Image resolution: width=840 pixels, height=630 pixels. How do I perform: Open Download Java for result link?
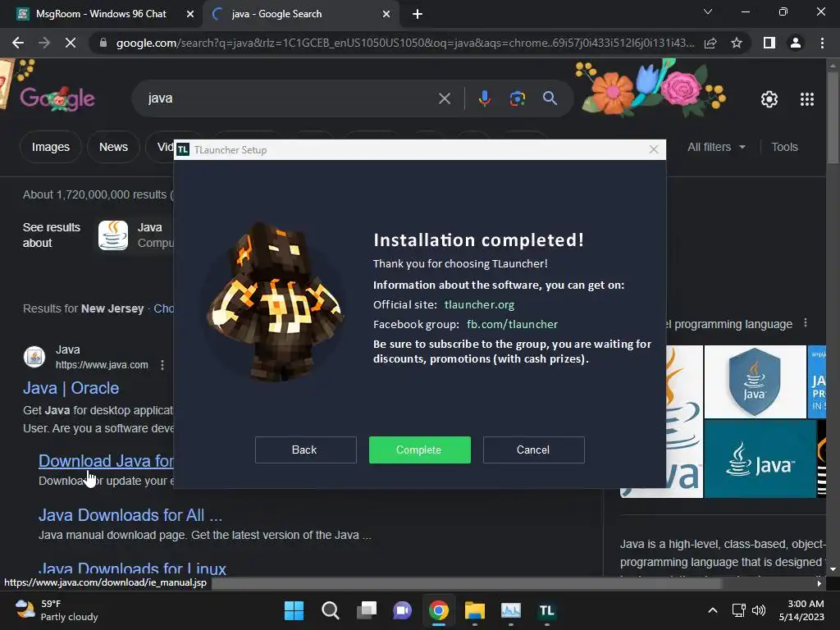[106, 461]
